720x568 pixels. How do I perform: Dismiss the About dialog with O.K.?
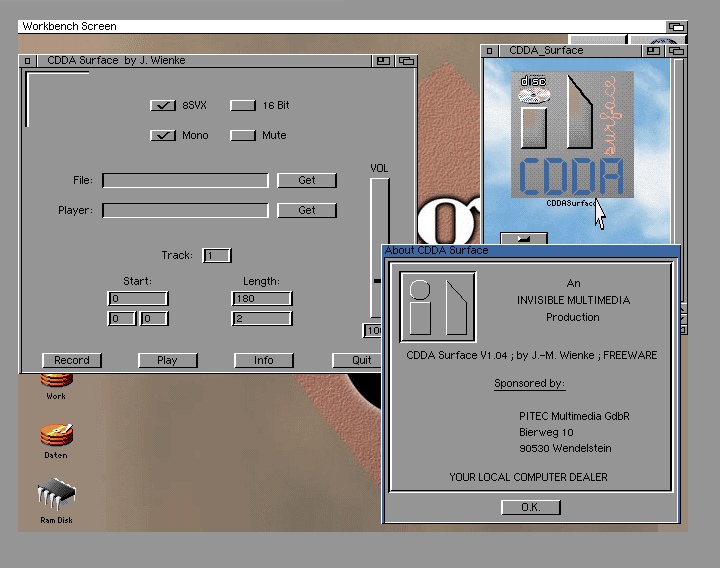530,507
